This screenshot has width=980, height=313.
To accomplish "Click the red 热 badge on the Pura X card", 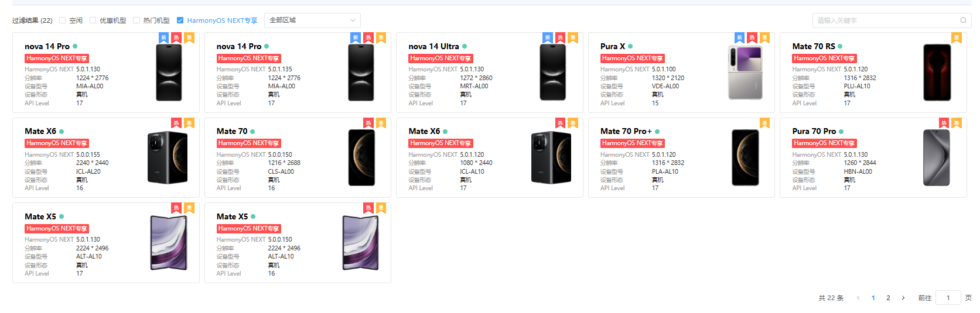I will (x=752, y=38).
